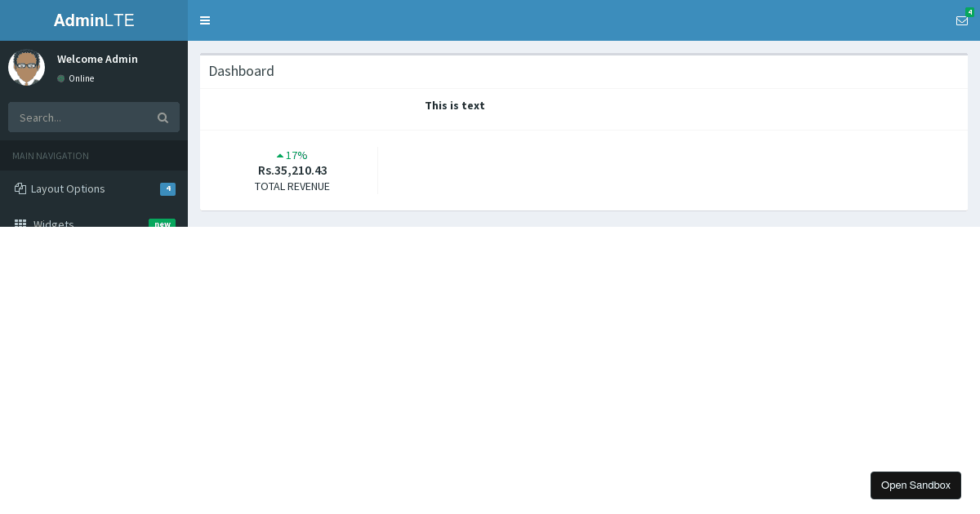Select Layout Options in the sidebar
Screen dimensions: 980x514
pyautogui.click(x=68, y=188)
